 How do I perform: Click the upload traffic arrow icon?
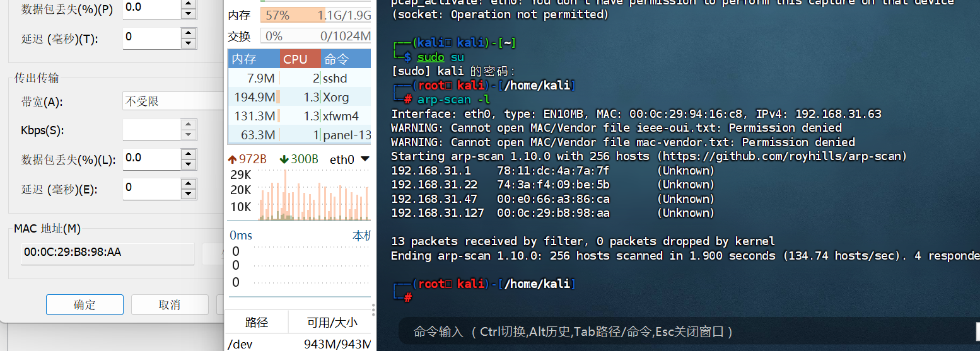click(233, 159)
